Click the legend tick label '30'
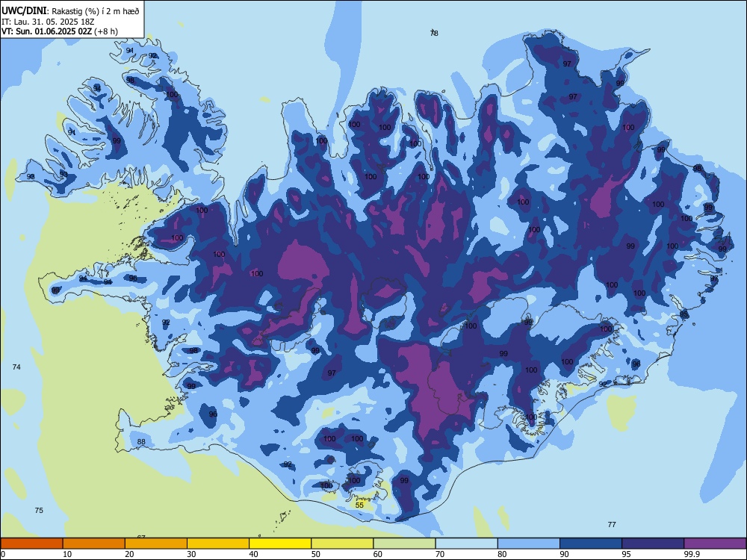This screenshot has height=560, width=747. coord(191,554)
